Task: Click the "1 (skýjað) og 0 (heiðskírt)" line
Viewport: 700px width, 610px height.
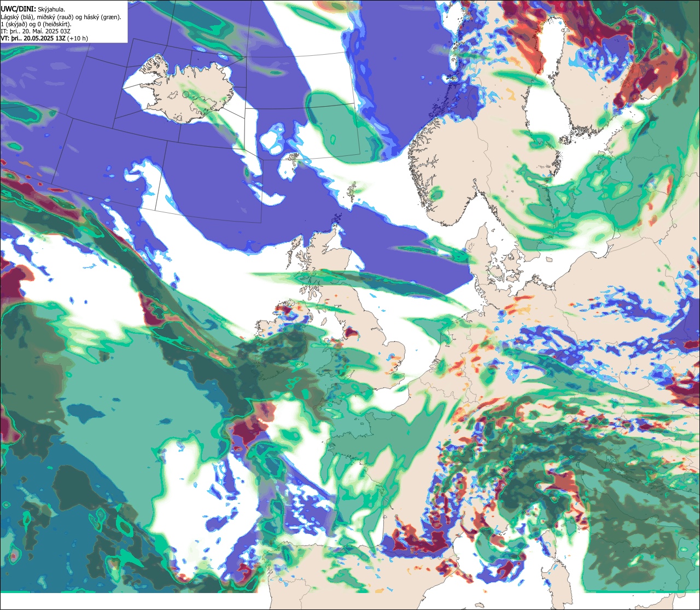Action: pyautogui.click(x=36, y=24)
